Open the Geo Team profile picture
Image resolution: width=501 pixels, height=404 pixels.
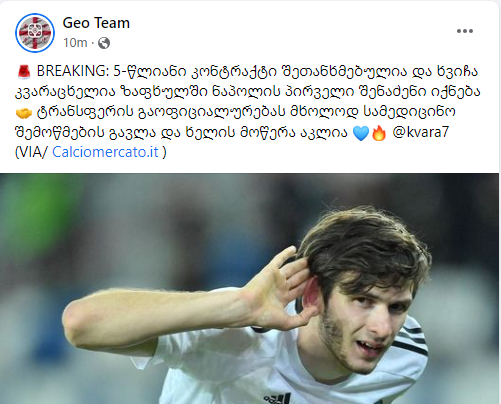(35, 33)
